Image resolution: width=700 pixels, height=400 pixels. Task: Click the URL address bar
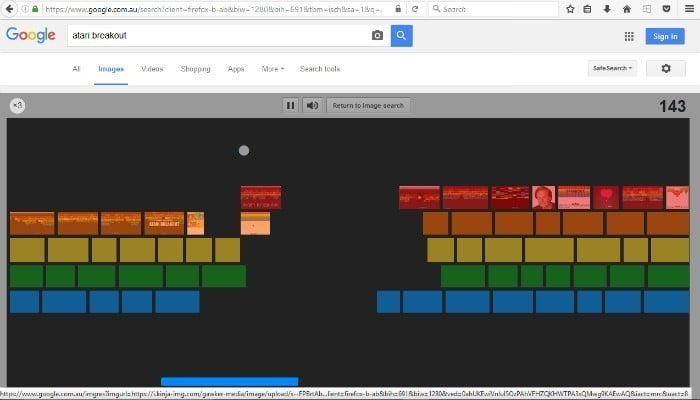[214, 9]
